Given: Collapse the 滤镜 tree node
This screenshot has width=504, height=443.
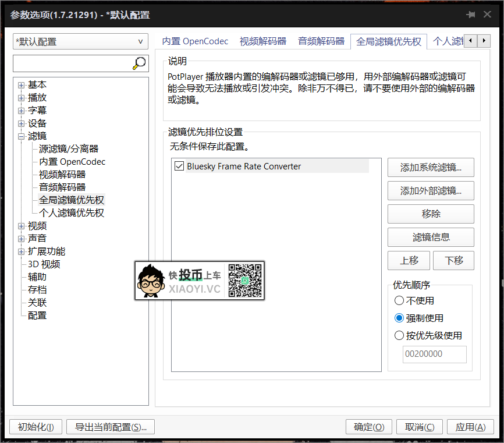Looking at the screenshot, I should [21, 136].
